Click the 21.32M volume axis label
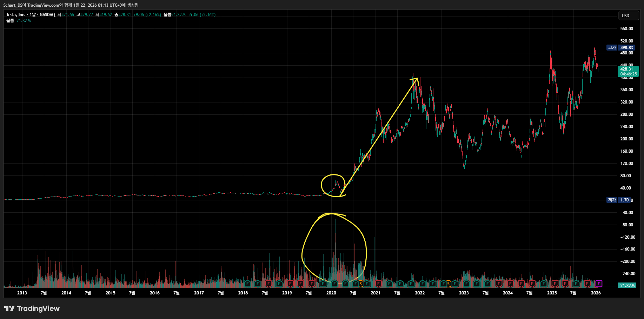 (x=627, y=286)
